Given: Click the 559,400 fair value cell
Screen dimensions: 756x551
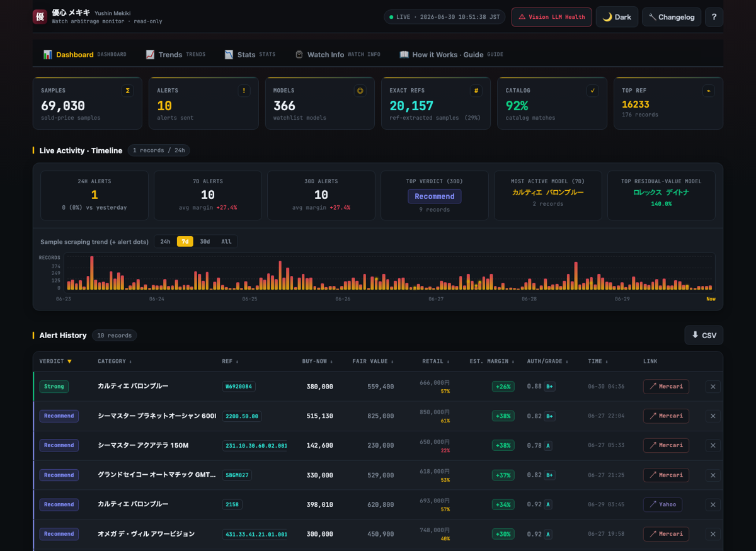Looking at the screenshot, I should (x=381, y=387).
